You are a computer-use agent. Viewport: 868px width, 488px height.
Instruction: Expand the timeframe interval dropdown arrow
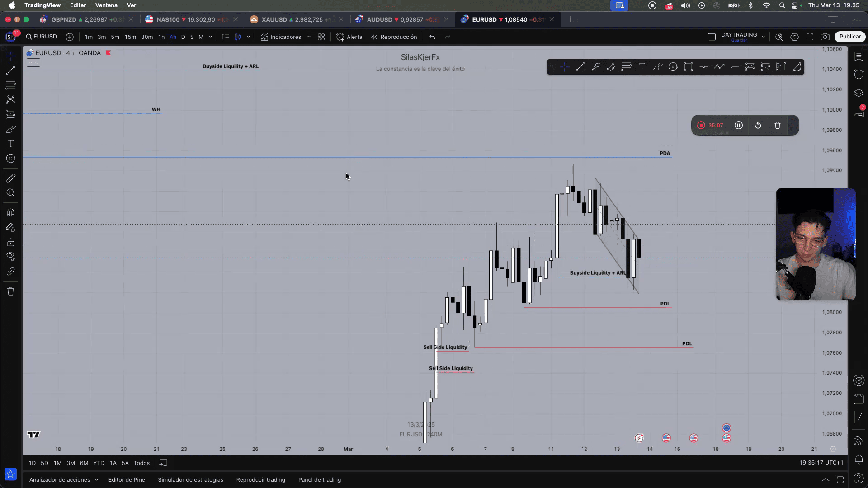pyautogui.click(x=210, y=37)
